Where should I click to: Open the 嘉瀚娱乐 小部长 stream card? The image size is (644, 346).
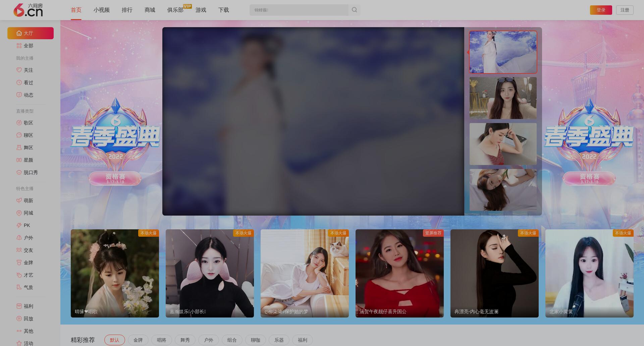click(x=210, y=273)
